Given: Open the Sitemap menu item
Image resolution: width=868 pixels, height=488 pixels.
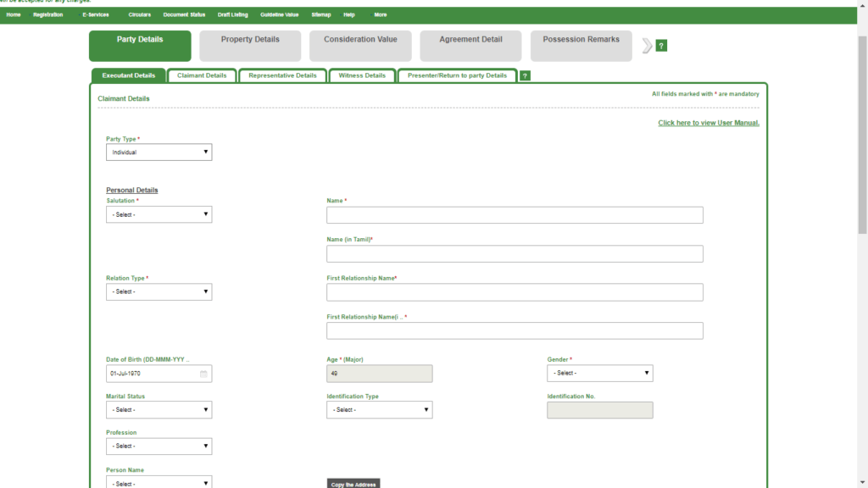Looking at the screenshot, I should (321, 15).
